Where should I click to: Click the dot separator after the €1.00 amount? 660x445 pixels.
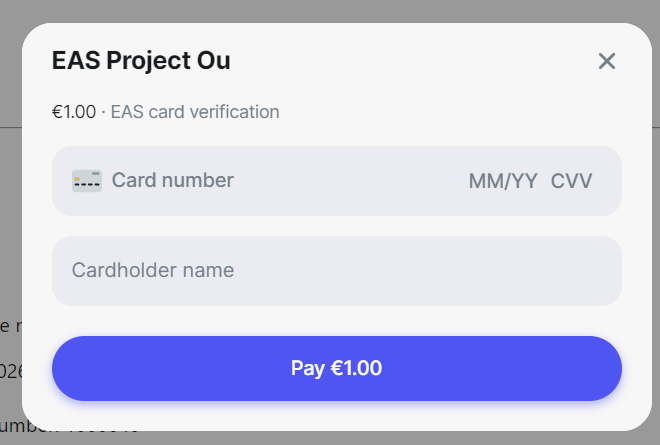tap(103, 112)
